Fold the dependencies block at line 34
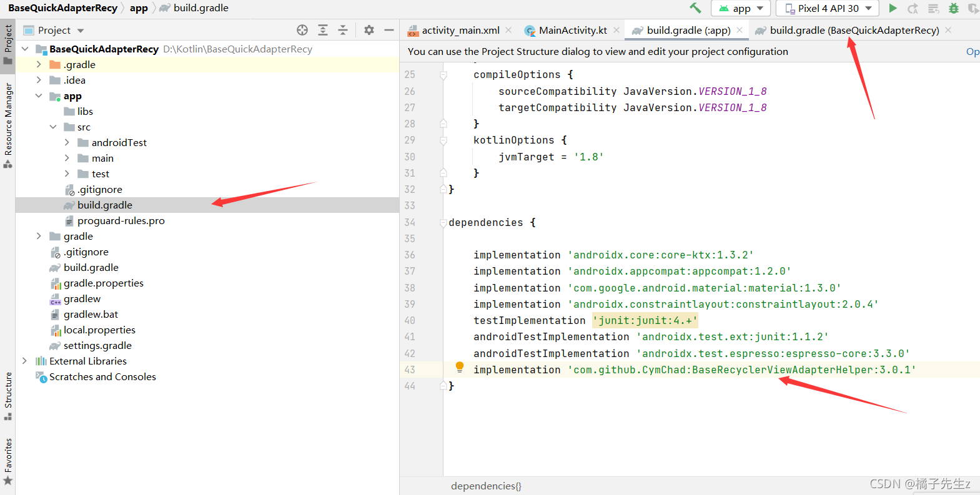The image size is (980, 495). 443,223
